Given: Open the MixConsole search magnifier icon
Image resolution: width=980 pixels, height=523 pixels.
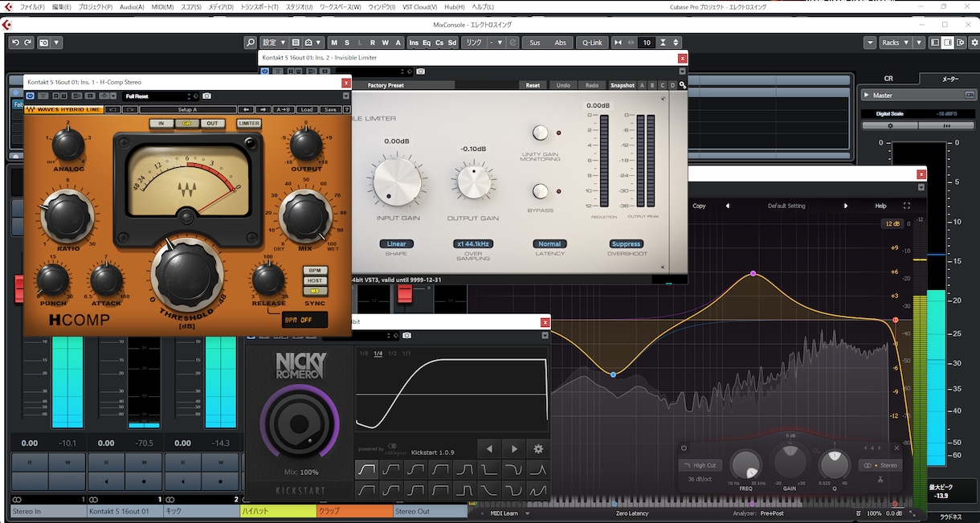Looking at the screenshot, I should [x=251, y=43].
